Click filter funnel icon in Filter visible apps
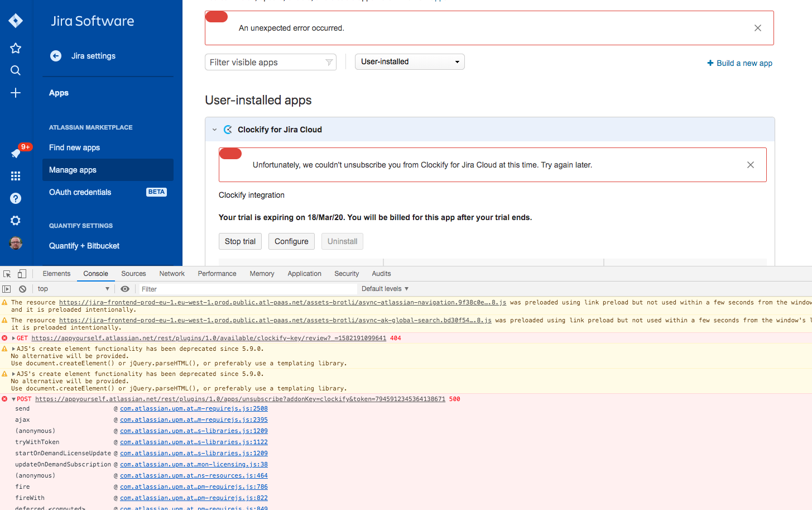The image size is (812, 510). point(329,63)
